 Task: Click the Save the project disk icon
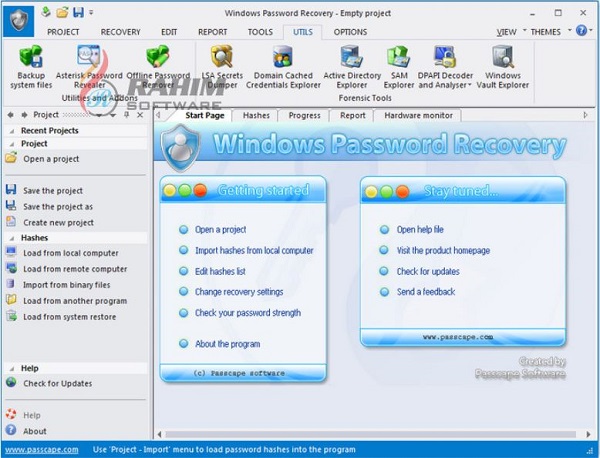[11, 189]
